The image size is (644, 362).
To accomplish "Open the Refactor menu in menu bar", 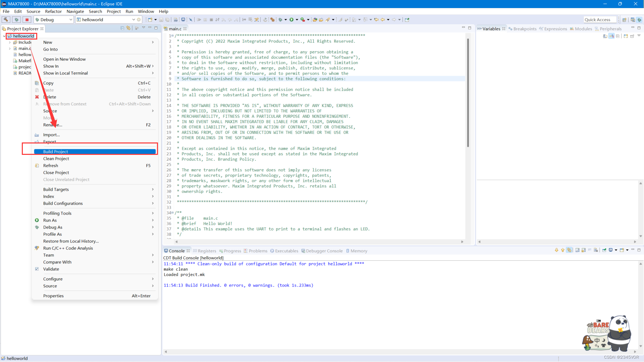I will 53,11.
